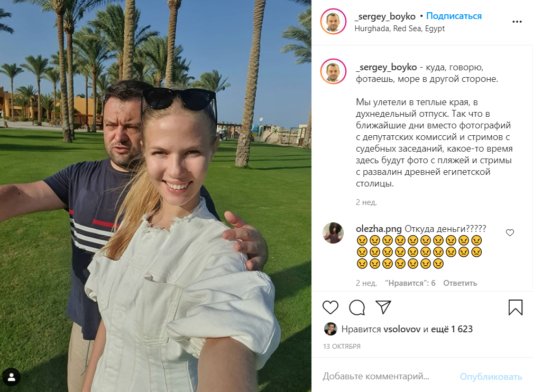The width and height of the screenshot is (533, 392).
Task: Open _sergey_boyko username in caption
Action: pyautogui.click(x=386, y=67)
